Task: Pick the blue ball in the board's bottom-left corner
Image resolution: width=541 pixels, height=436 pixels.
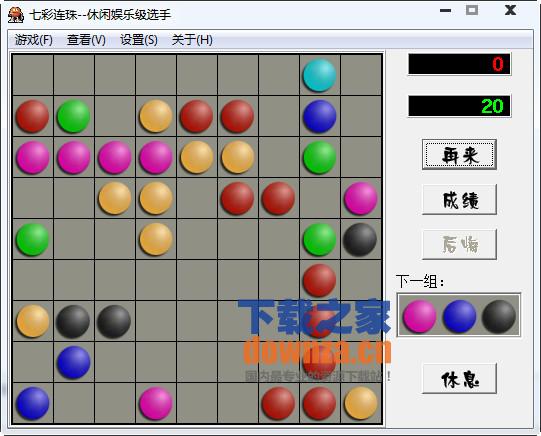Action: pos(32,403)
